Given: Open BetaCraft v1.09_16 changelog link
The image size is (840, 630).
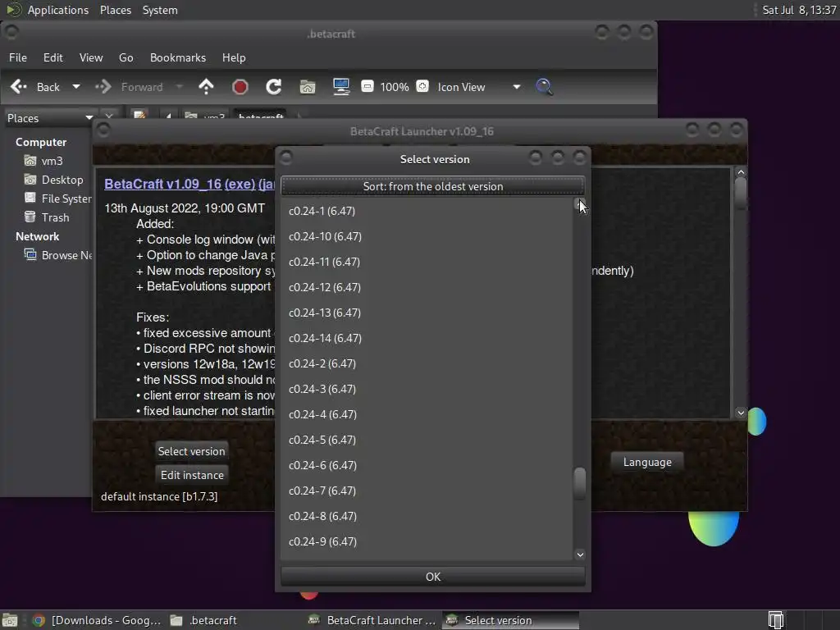Looking at the screenshot, I should (163, 184).
